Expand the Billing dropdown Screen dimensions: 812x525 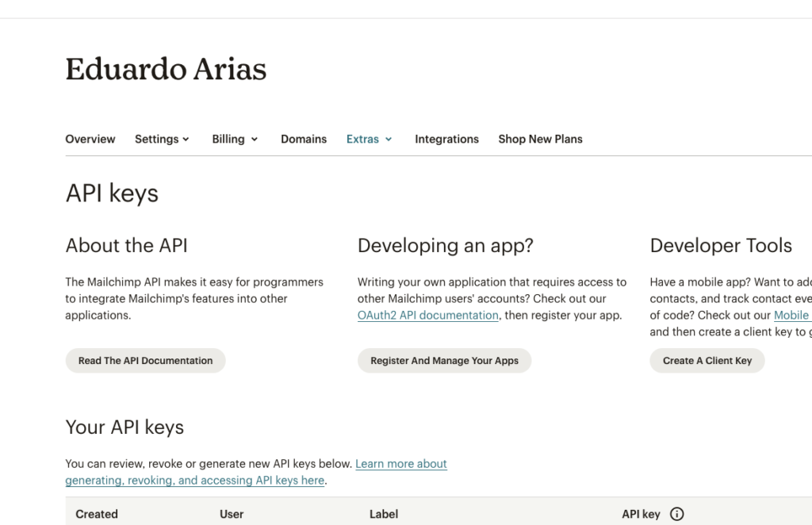tap(229, 139)
